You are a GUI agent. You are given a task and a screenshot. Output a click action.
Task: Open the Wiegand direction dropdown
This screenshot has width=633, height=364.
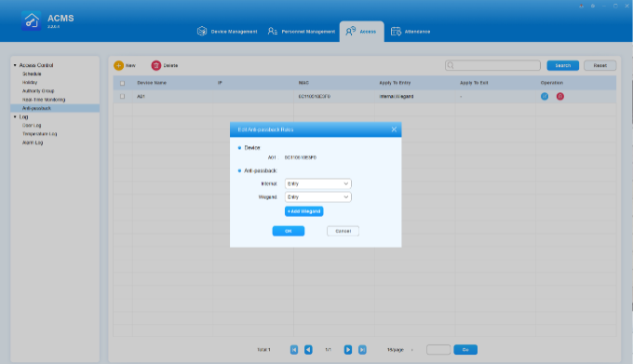point(318,197)
